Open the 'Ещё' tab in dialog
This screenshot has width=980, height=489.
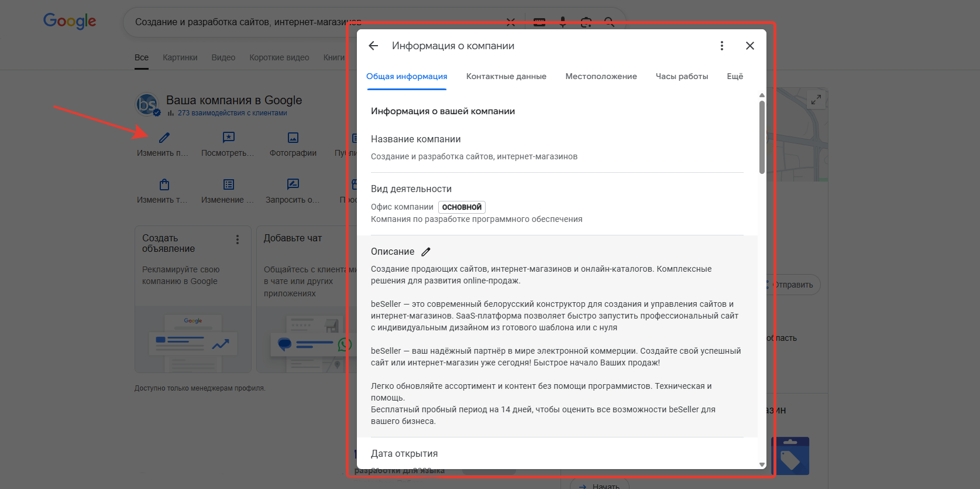point(735,77)
